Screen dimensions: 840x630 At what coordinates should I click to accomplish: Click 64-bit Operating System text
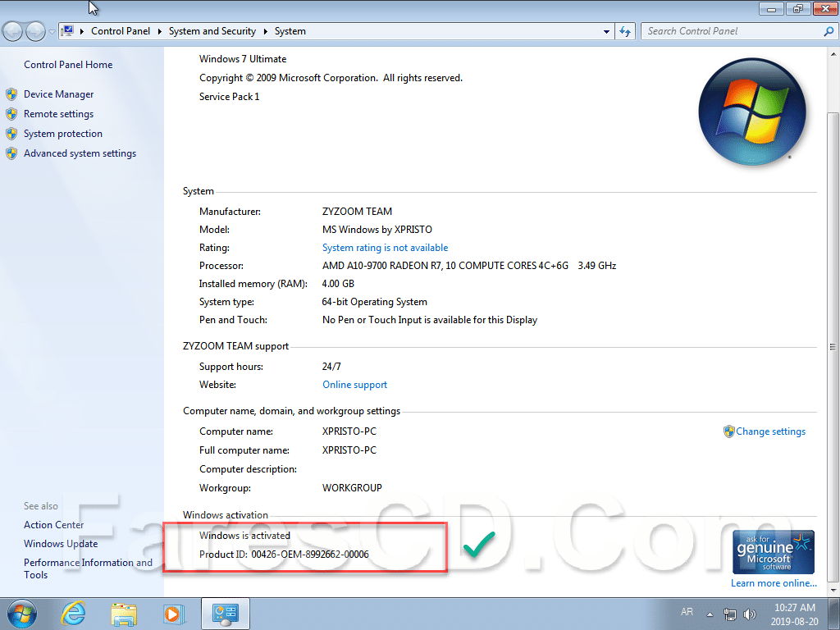click(374, 302)
